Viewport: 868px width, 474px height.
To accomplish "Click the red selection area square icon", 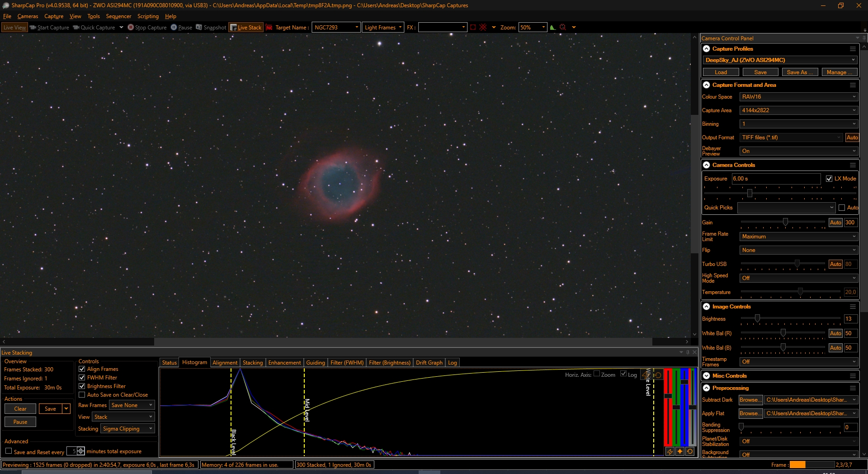I will (x=473, y=27).
